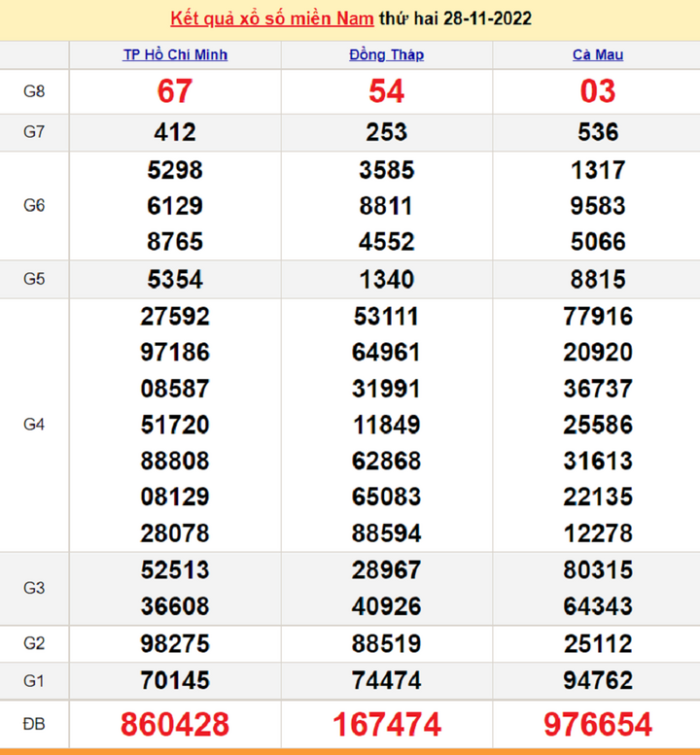This screenshot has width=700, height=755.
Task: Select G3 number 64343
Action: (598, 606)
